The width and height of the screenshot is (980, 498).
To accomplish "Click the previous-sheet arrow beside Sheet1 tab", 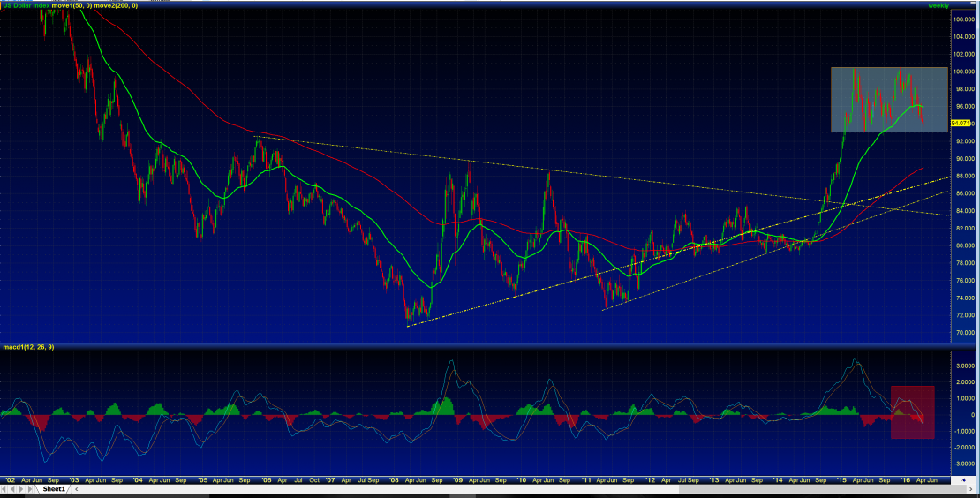I will coord(13,488).
